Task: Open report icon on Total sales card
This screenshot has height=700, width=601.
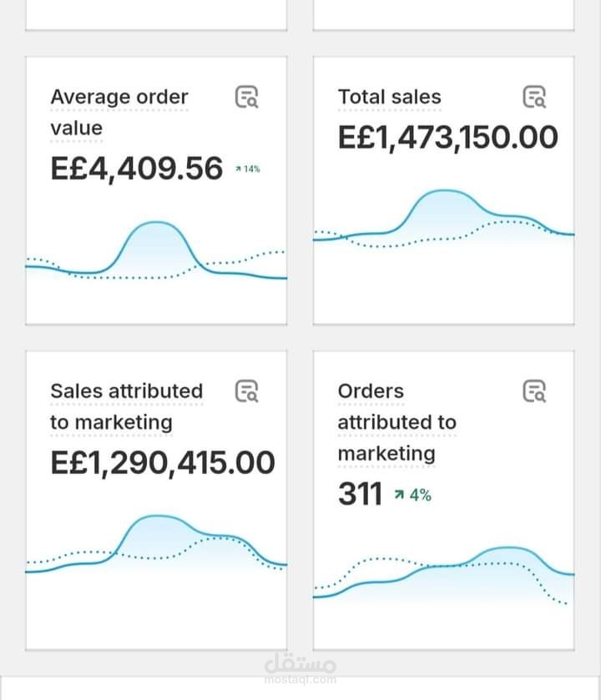Action: coord(534,97)
